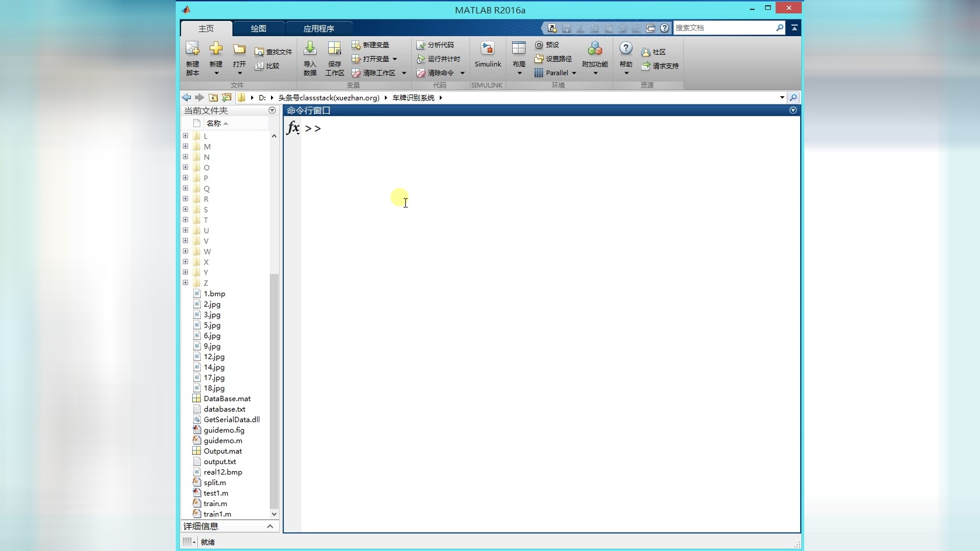The height and width of the screenshot is (551, 980).
Task: Click 头条号classstack(xuezhan.org) path segment
Action: [x=329, y=97]
